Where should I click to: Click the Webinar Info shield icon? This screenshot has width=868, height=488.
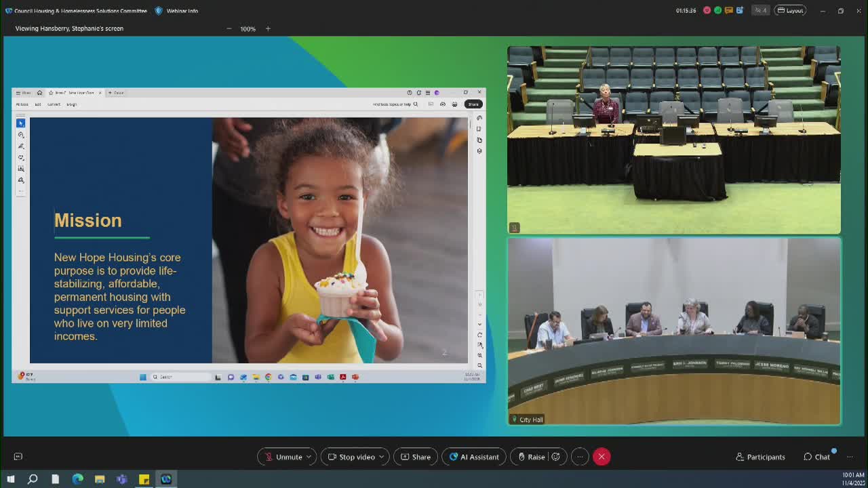coord(159,11)
